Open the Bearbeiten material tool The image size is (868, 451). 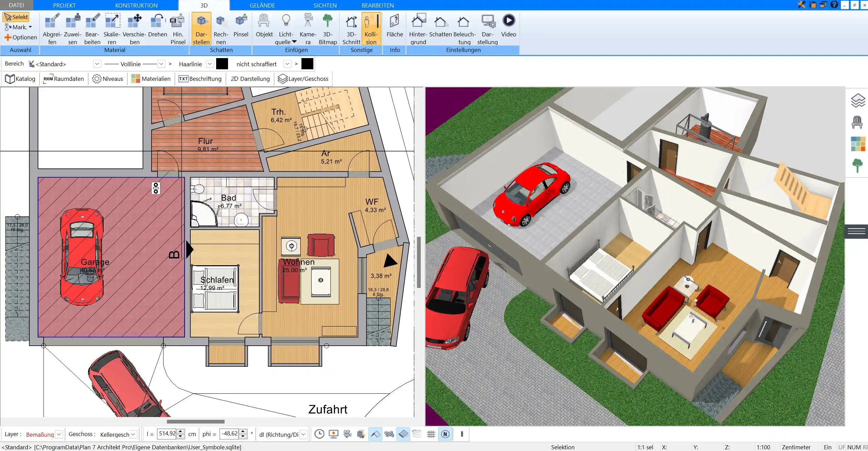tap(92, 29)
